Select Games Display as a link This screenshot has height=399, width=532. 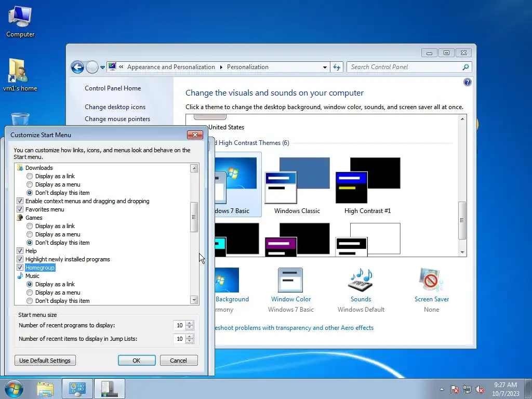(30, 226)
